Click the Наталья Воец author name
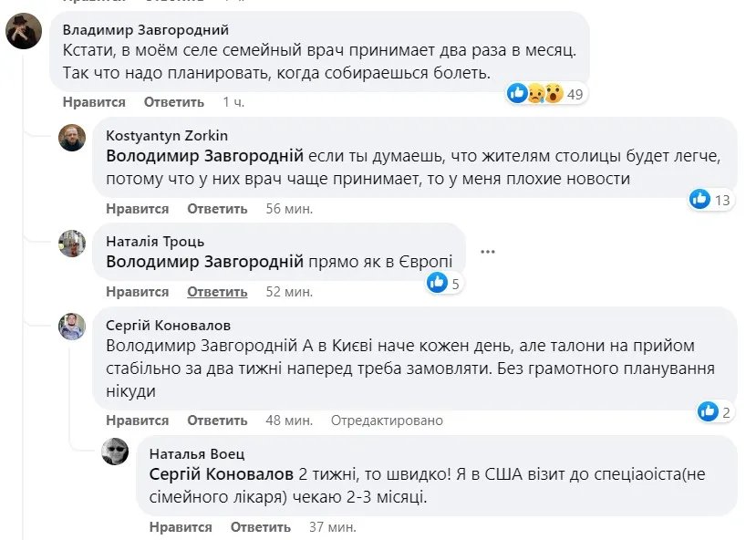756x540 pixels. tap(197, 453)
